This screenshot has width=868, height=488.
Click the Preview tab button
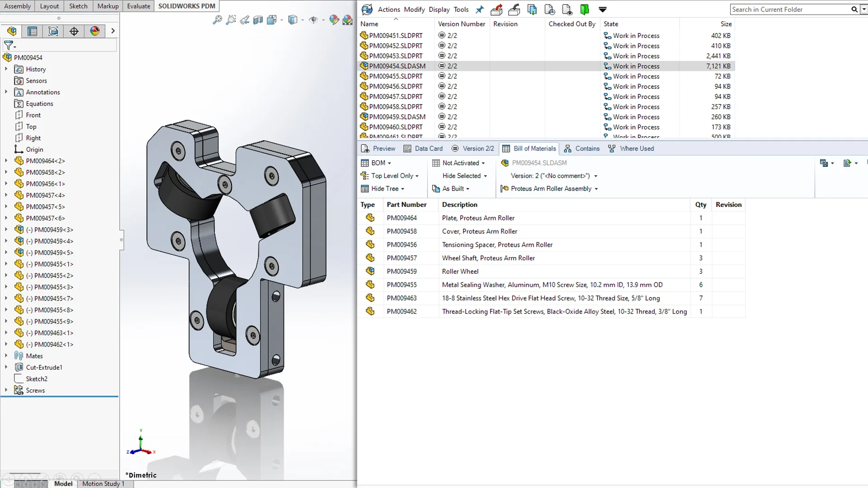click(x=378, y=148)
